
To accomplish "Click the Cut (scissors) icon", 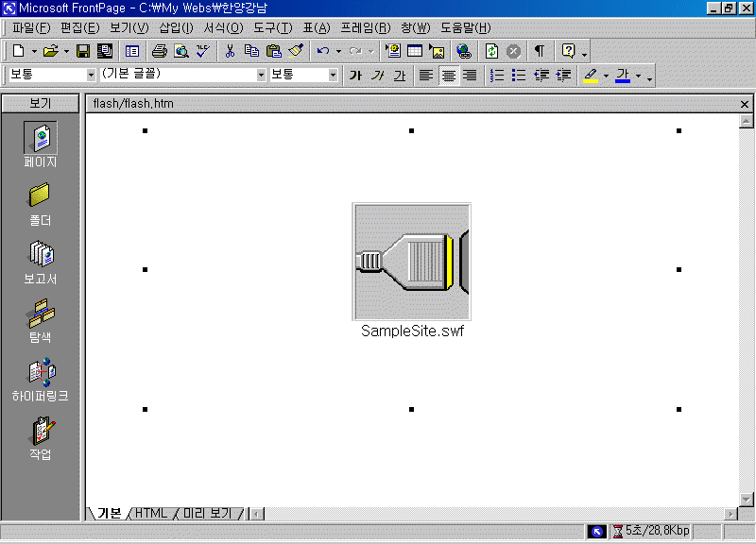I will pyautogui.click(x=230, y=51).
